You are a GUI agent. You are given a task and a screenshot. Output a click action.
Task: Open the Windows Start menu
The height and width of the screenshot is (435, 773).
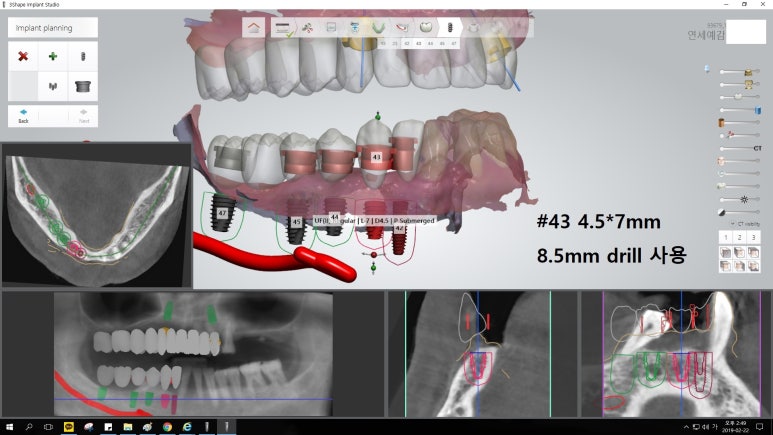click(x=9, y=427)
